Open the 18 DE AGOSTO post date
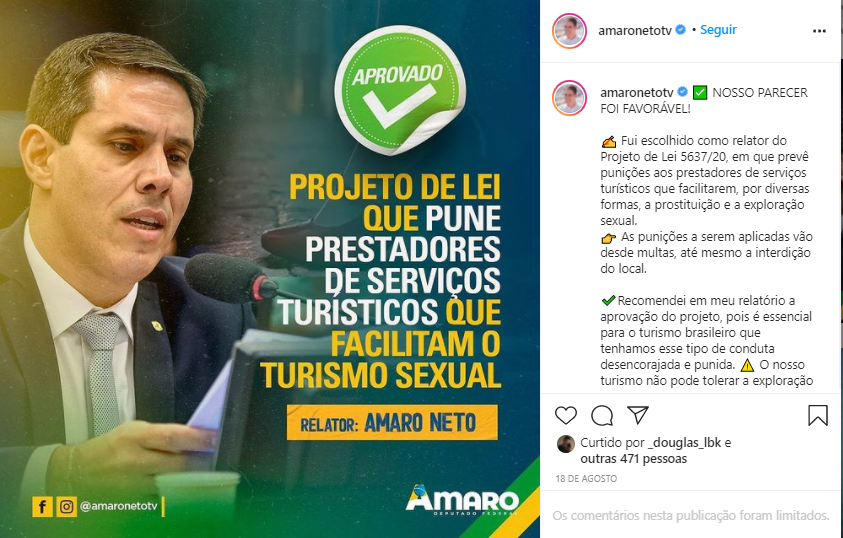This screenshot has width=843, height=538. click(x=586, y=478)
